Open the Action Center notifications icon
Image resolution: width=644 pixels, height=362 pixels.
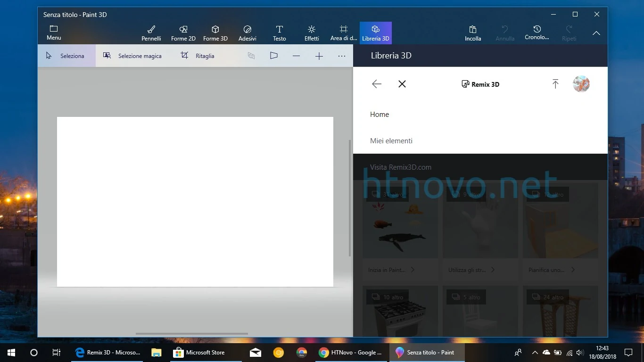(628, 353)
